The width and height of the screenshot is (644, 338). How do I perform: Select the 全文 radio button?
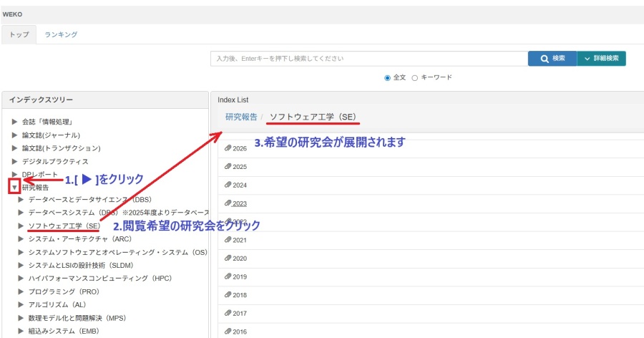pyautogui.click(x=387, y=78)
